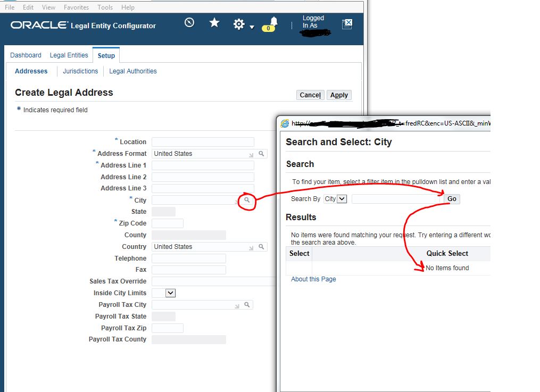Open the Legal Authorities subtab

[133, 71]
